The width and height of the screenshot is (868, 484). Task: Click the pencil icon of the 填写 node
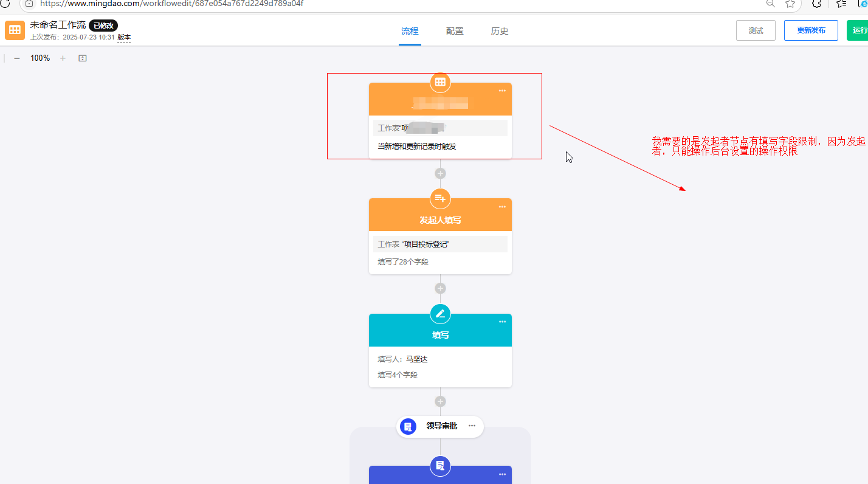(440, 314)
